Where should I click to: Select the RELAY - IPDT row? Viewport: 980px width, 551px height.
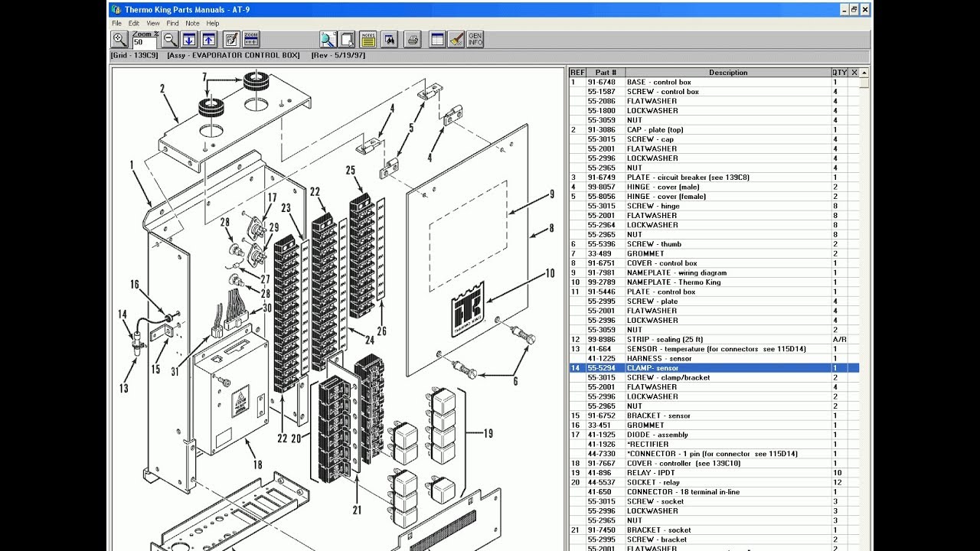click(714, 473)
